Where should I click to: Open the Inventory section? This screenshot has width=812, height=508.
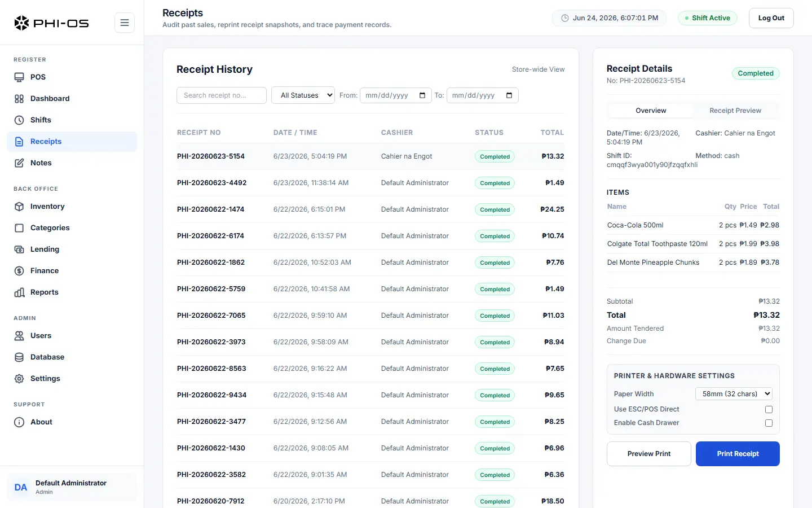72,207
